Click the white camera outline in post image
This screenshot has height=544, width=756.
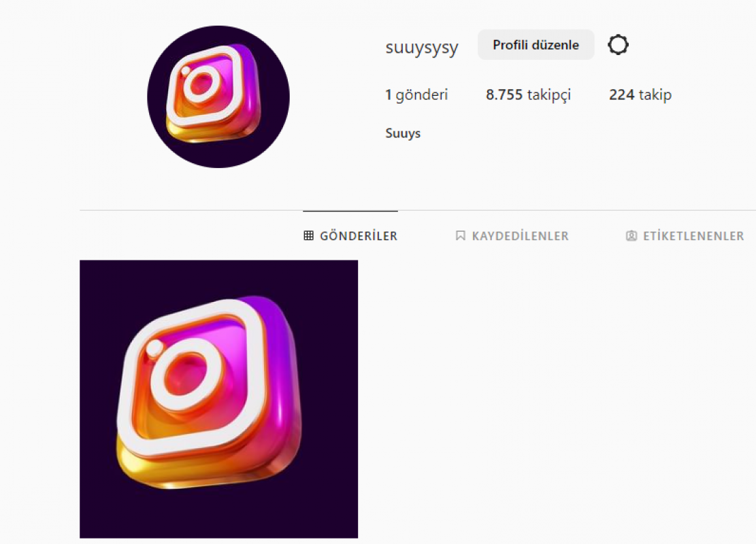pos(192,378)
